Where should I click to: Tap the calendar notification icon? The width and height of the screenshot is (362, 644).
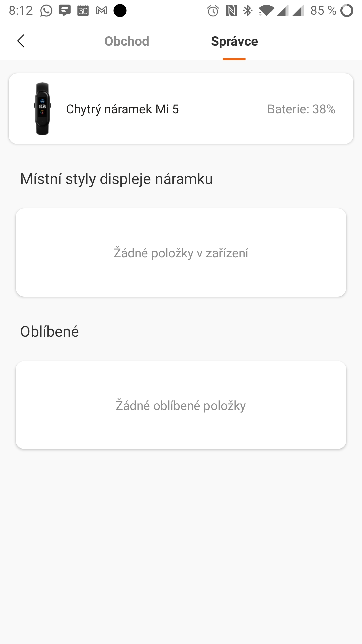pos(83,11)
